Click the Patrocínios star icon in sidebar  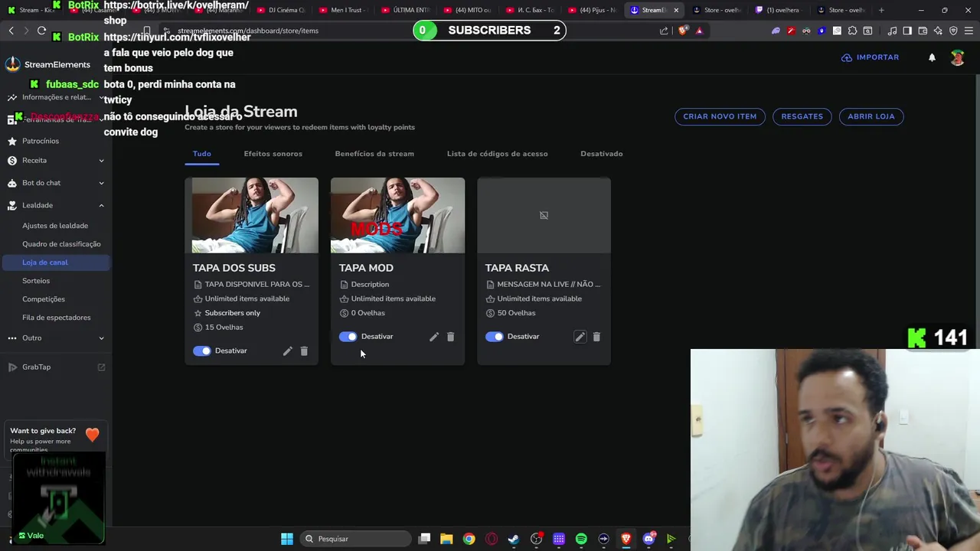pyautogui.click(x=12, y=142)
